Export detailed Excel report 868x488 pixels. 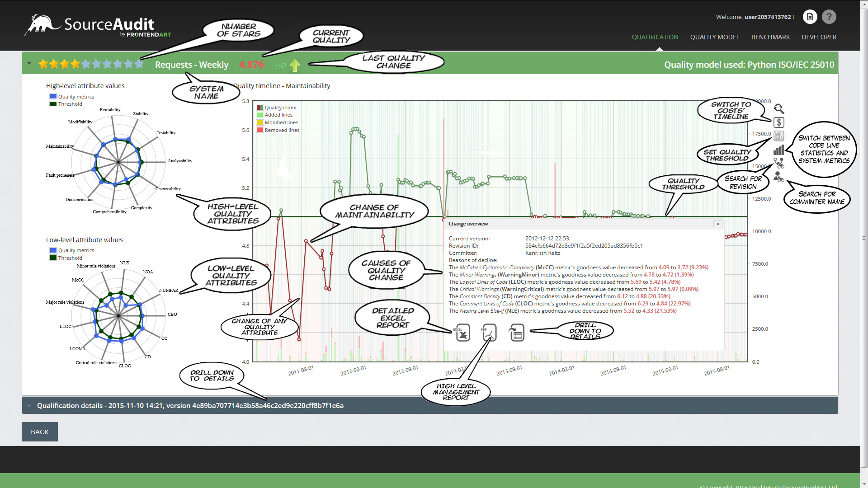462,333
